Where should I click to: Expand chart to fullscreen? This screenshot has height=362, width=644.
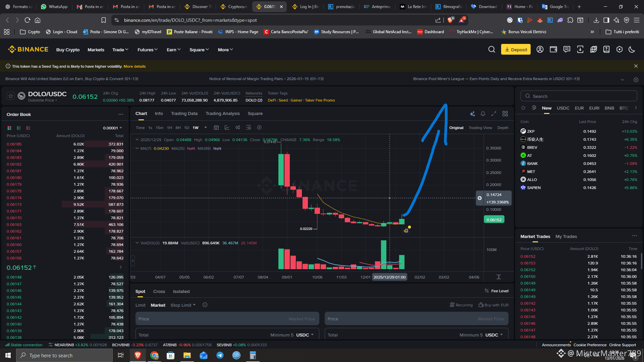pyautogui.click(x=494, y=114)
